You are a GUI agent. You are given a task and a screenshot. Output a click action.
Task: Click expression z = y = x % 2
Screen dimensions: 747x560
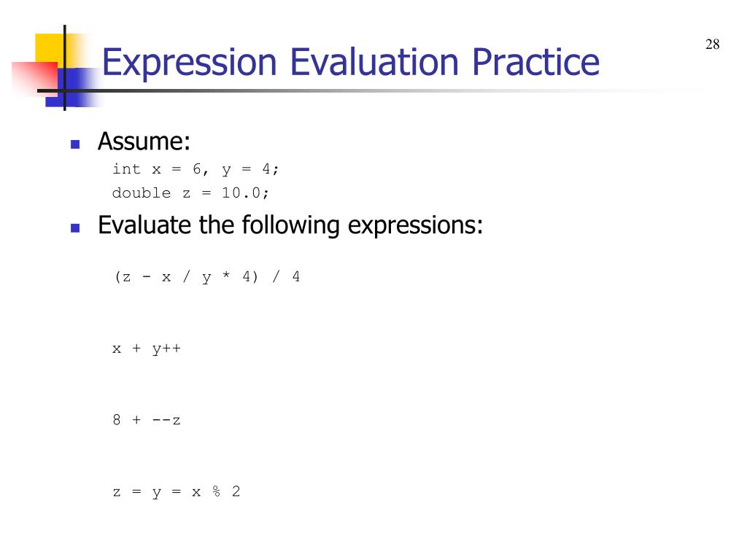click(177, 491)
